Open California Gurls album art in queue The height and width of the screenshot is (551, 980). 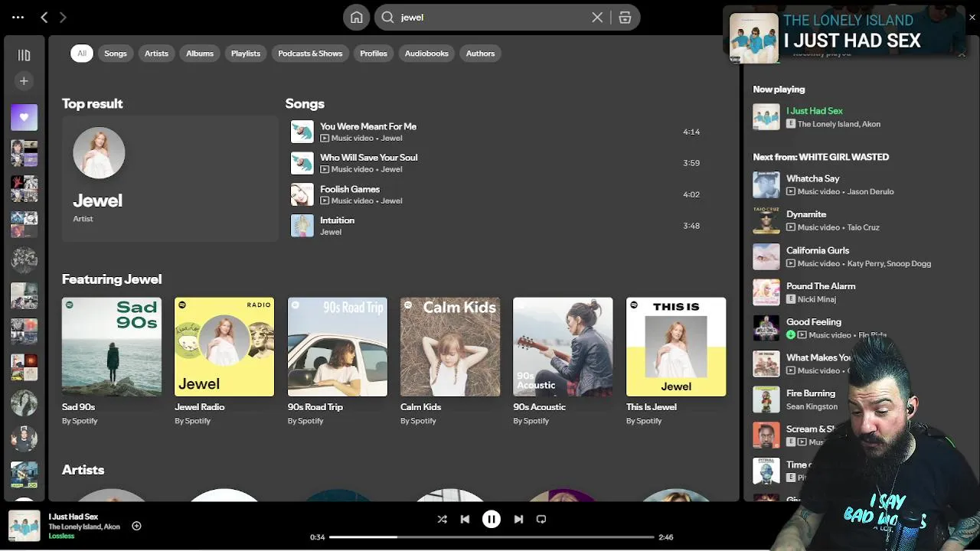click(766, 256)
